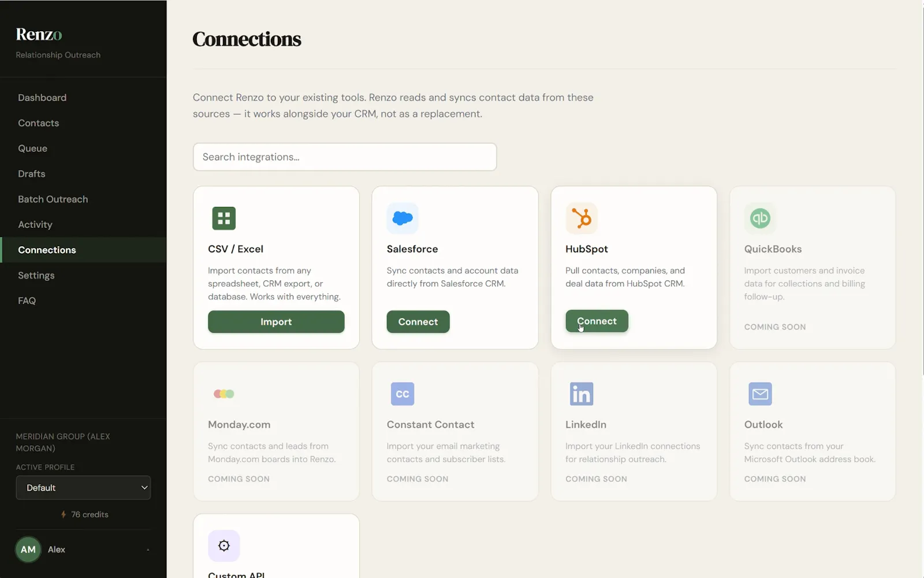This screenshot has width=924, height=578.
Task: Click the AM user avatar
Action: pos(28,550)
